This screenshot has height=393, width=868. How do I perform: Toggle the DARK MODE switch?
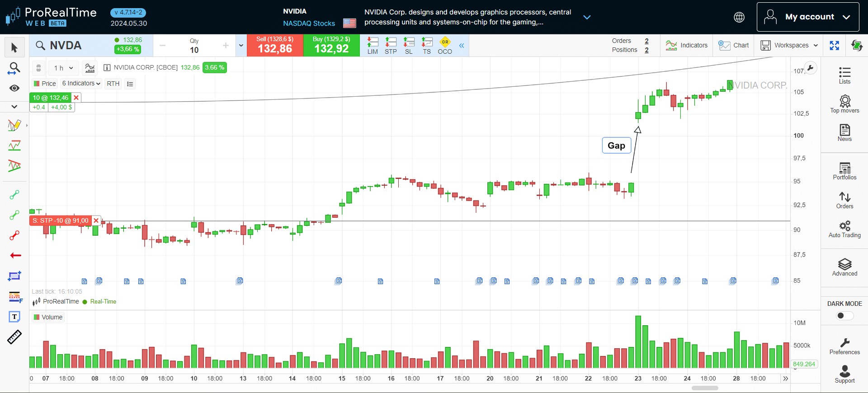click(844, 316)
